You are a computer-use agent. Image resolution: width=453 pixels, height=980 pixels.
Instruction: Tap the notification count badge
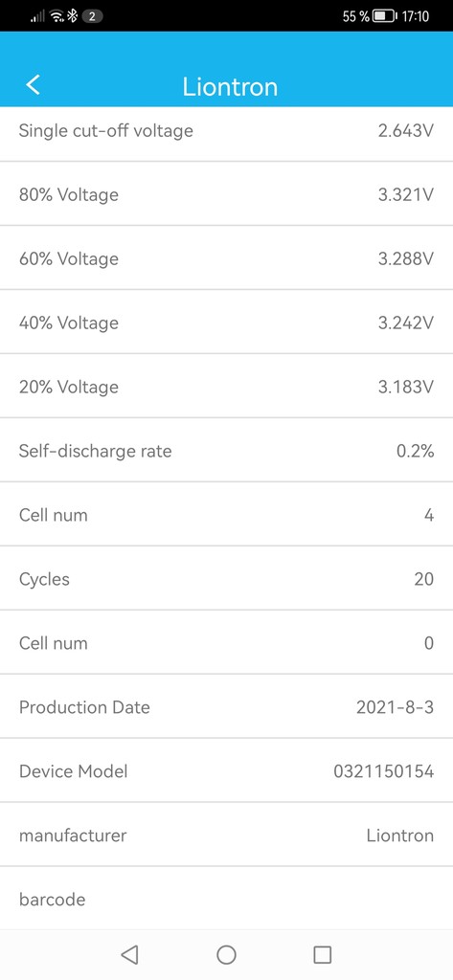click(x=92, y=16)
